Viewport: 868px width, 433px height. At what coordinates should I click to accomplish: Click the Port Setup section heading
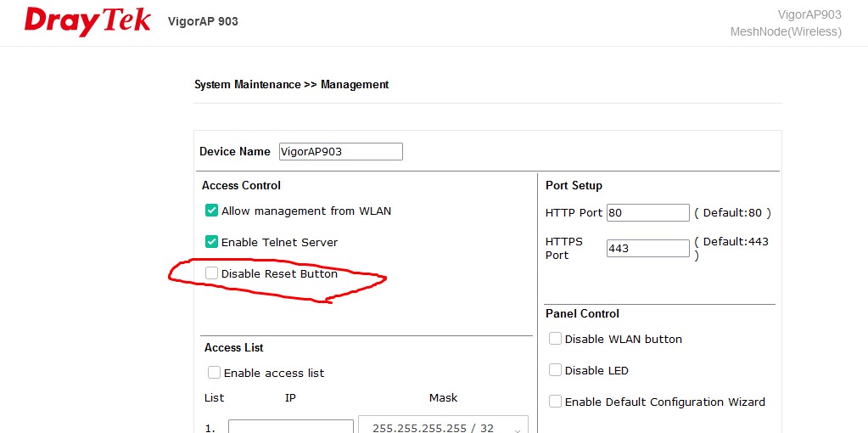574,185
